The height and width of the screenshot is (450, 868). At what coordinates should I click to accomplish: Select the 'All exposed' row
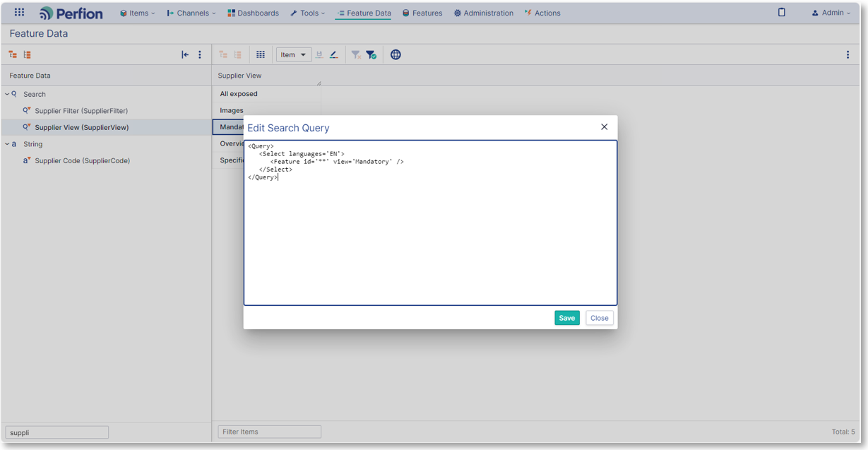click(x=266, y=93)
